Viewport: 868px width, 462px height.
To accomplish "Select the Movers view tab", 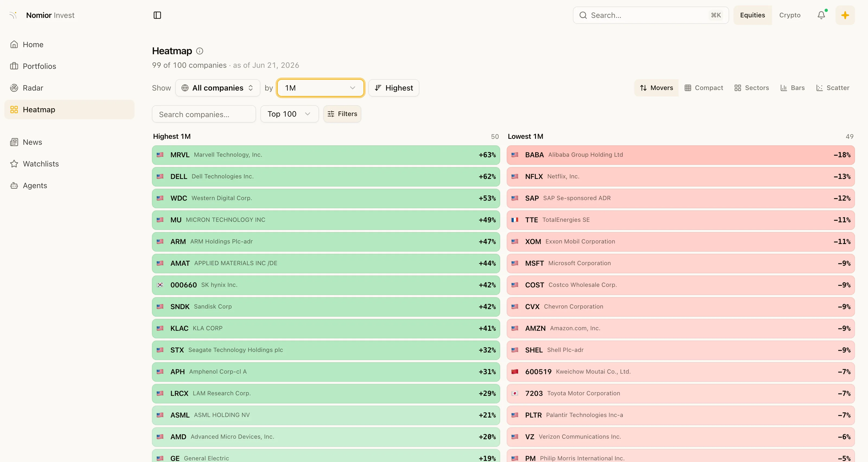I will [x=656, y=88].
